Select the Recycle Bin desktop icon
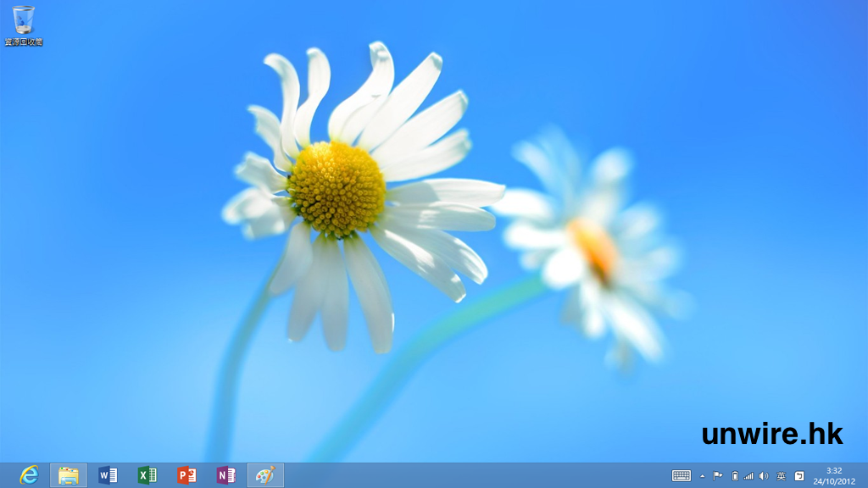 24,25
